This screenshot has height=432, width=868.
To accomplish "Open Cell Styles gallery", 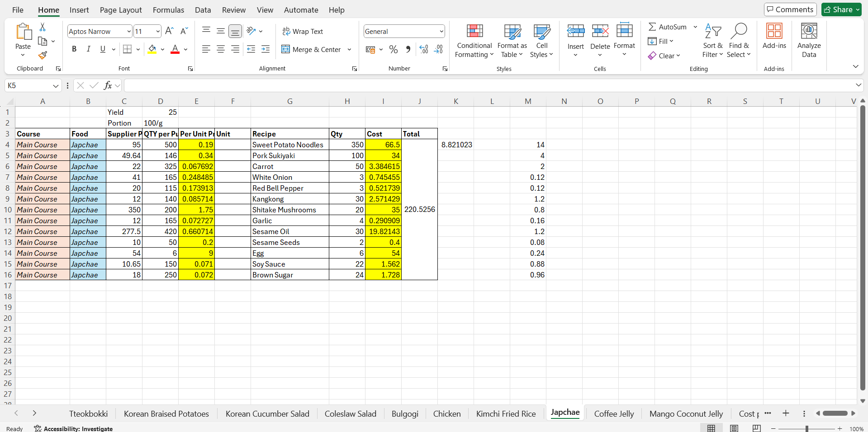I will (541, 41).
